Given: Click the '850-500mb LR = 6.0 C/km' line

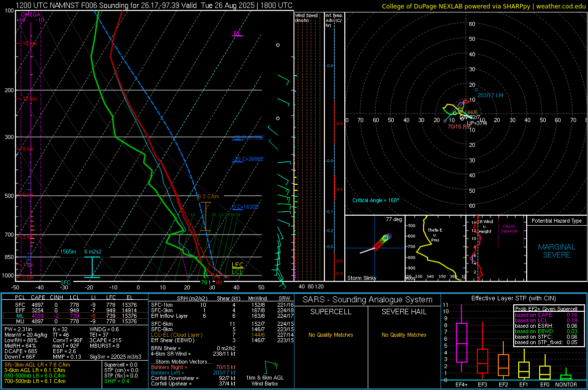Looking at the screenshot, I should click(x=35, y=376).
